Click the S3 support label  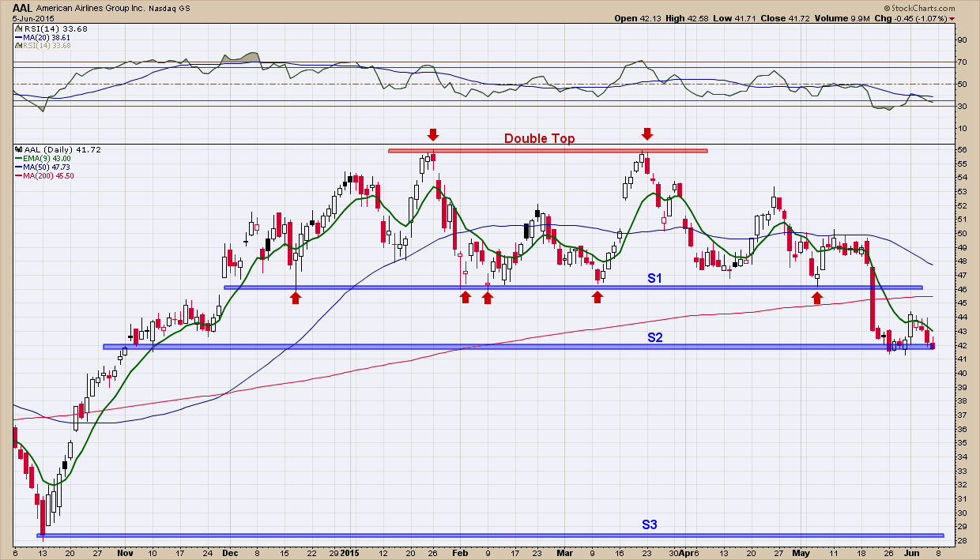coord(650,524)
